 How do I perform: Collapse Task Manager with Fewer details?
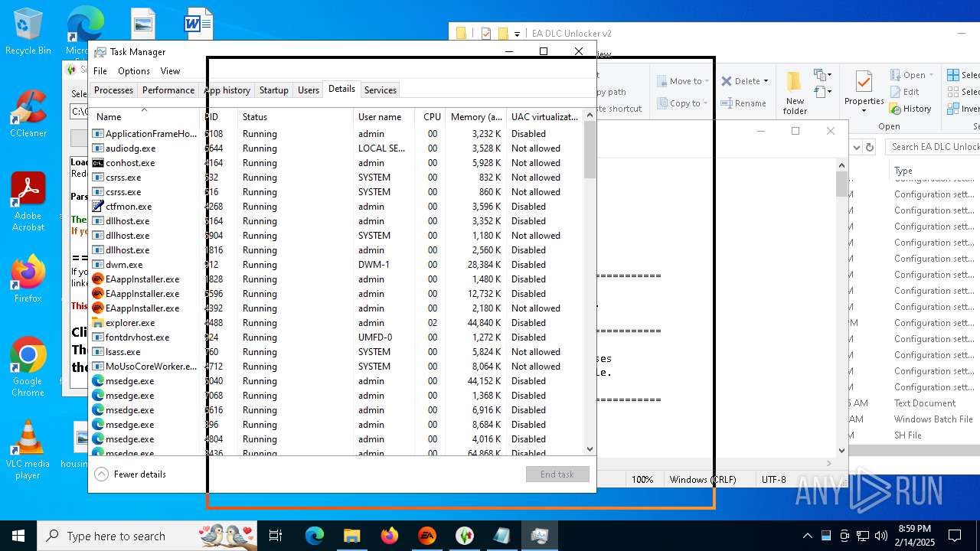pos(131,474)
